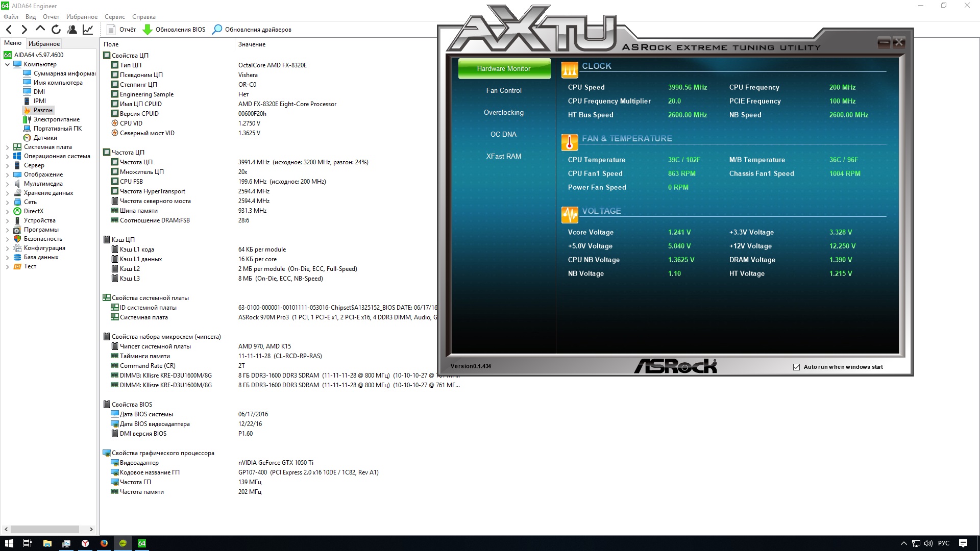Click the Back navigation arrow in AIDA64 toolbar
Viewport: 980px width, 551px height.
(9, 30)
